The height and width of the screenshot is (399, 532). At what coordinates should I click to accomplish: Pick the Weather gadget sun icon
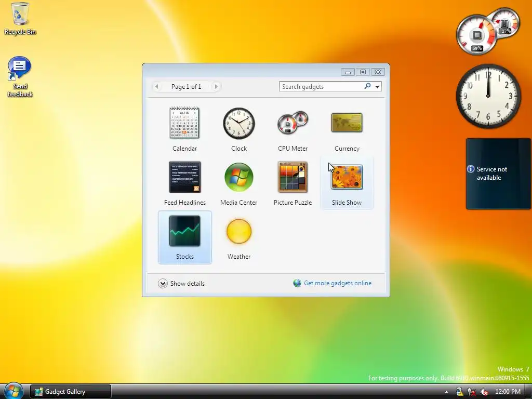239,231
